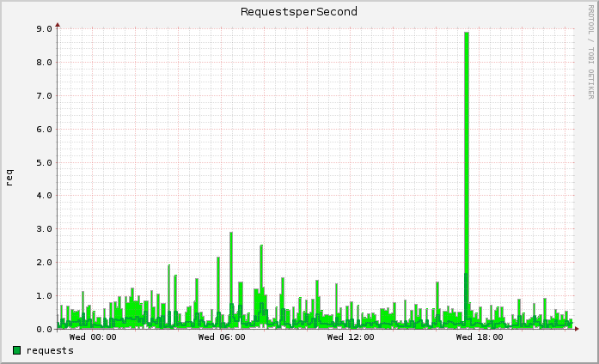The width and height of the screenshot is (599, 364).
Task: Click the 'requests' legend label
Action: click(50, 350)
